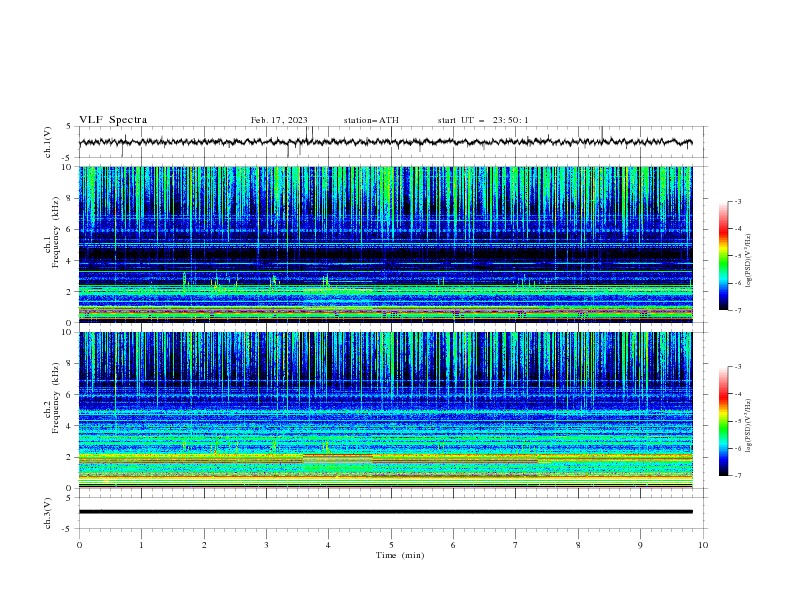Click the "-3" value on lower colorbar
This screenshot has height=612, width=792.
pos(738,367)
